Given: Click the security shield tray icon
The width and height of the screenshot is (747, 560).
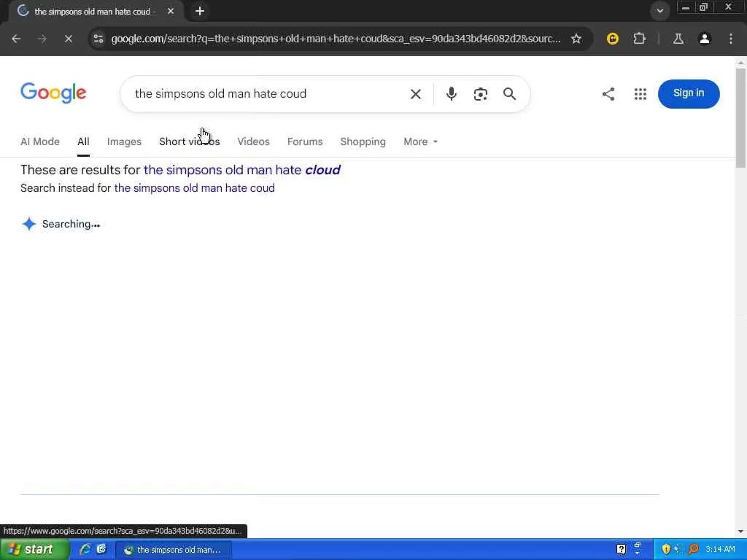Looking at the screenshot, I should click(666, 550).
